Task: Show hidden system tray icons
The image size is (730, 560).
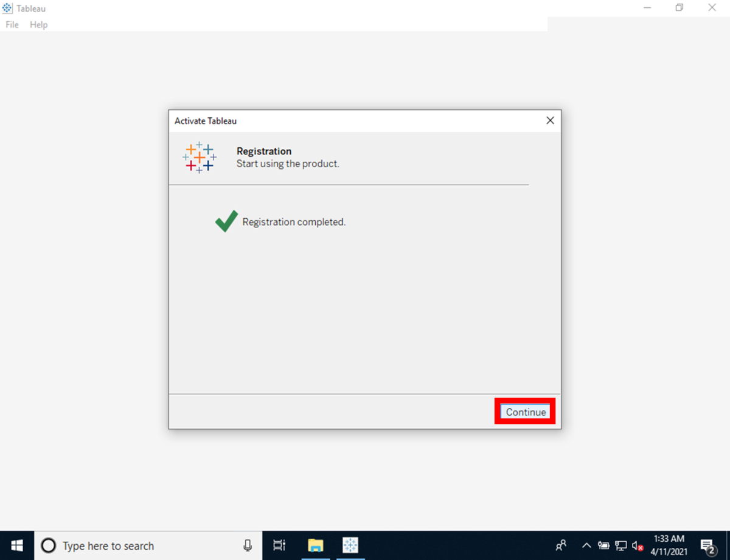Action: (x=586, y=545)
